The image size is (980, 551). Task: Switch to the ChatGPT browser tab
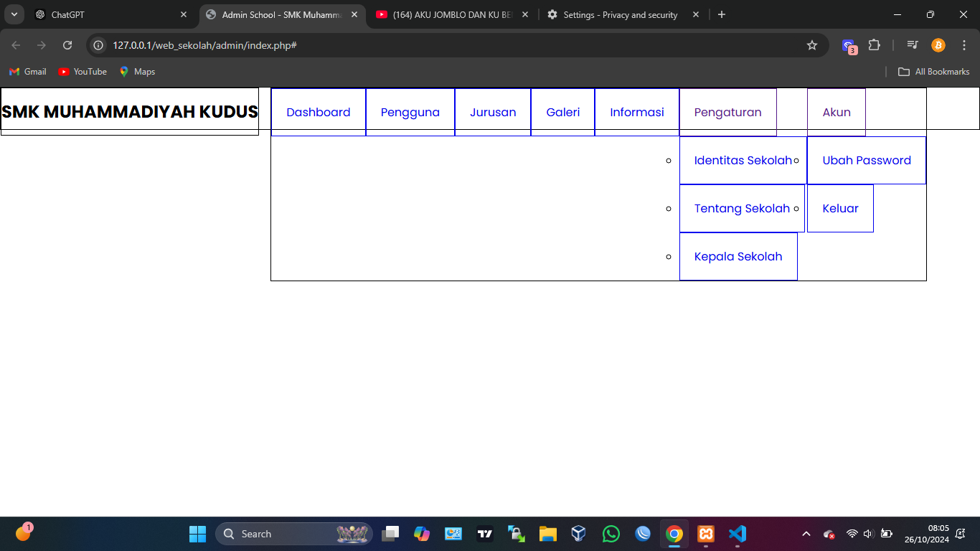point(111,14)
